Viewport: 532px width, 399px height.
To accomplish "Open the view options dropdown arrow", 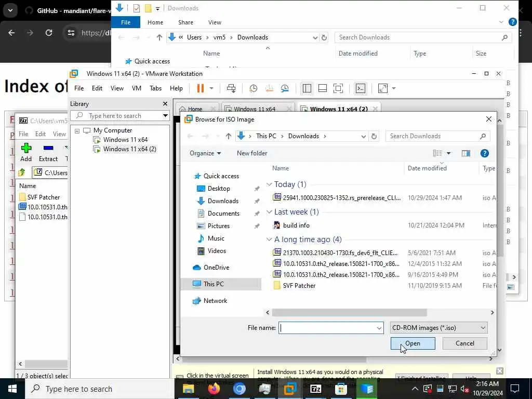I will tap(448, 153).
